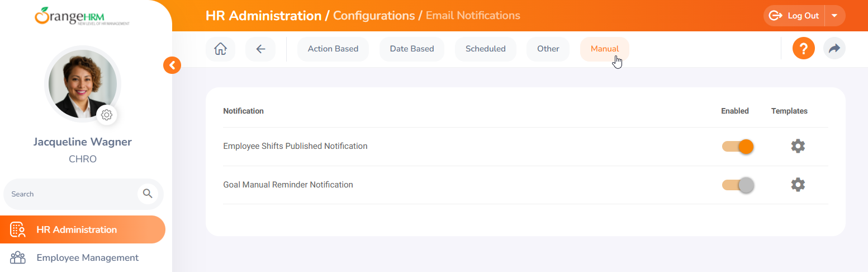
Task: Click the gear icon on profile photo
Action: [107, 115]
